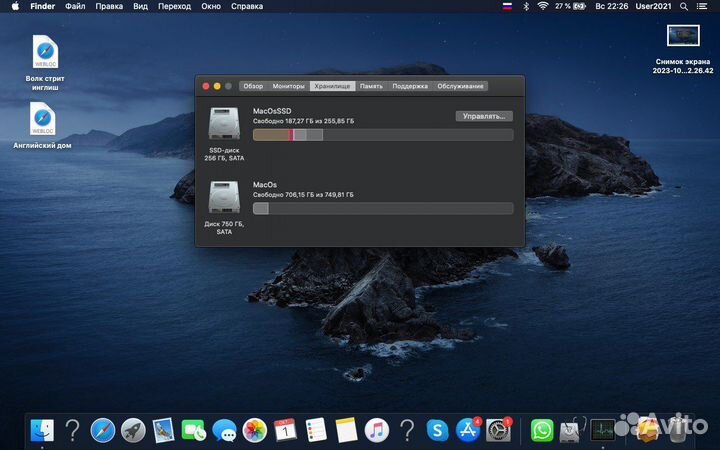Click text Свободно 706,15 ГБ из 749,81 ГБ
The height and width of the screenshot is (450, 720).
coord(303,195)
